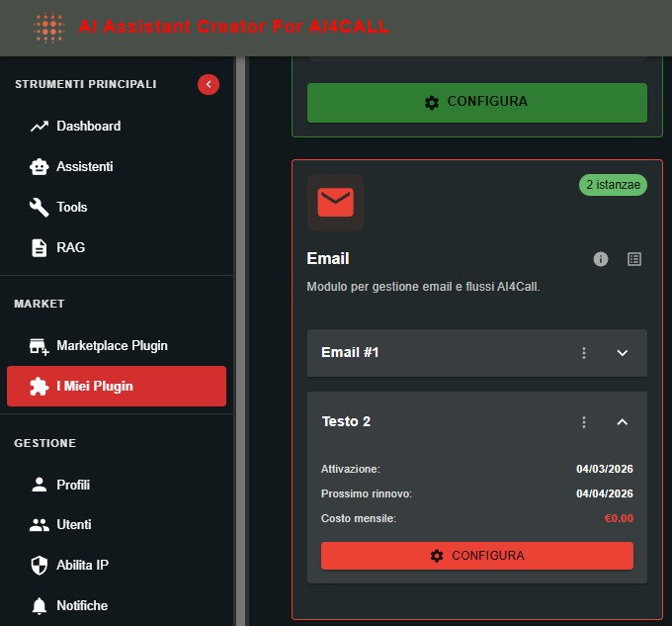The width and height of the screenshot is (672, 626).
Task: Click the Assistenti robot icon
Action: point(40,167)
